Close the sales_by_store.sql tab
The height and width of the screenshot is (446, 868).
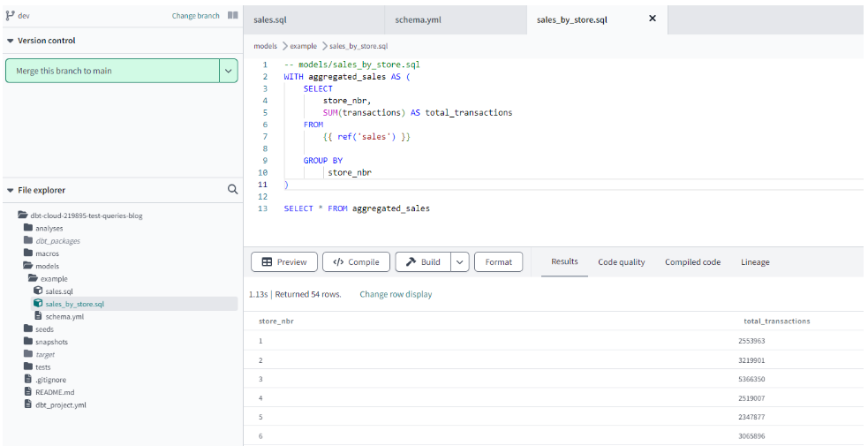653,19
